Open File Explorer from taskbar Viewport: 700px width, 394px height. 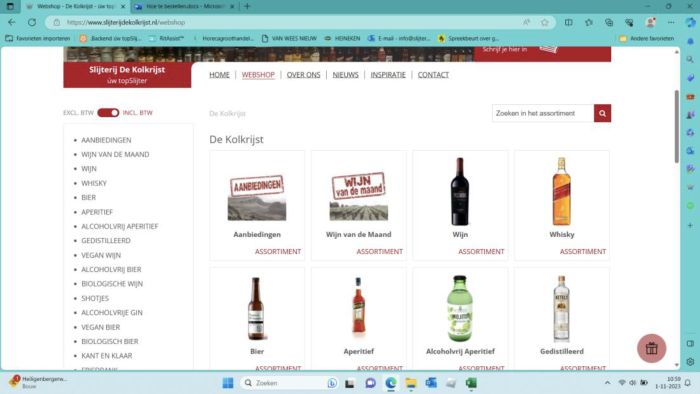(x=411, y=383)
